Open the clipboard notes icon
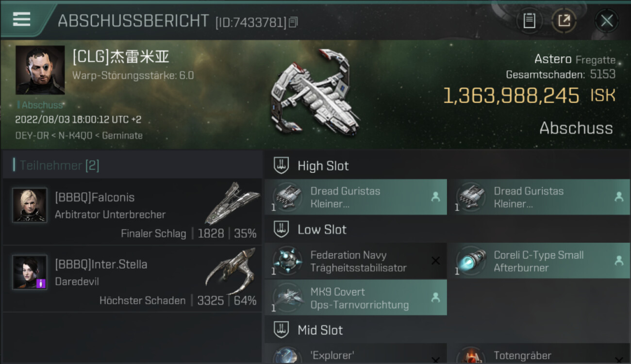The image size is (631, 364). [529, 20]
